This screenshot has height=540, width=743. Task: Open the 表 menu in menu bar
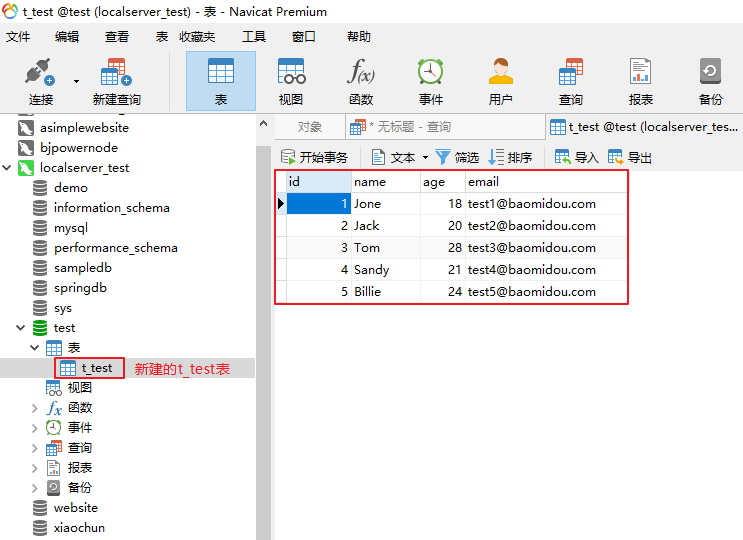coord(162,36)
